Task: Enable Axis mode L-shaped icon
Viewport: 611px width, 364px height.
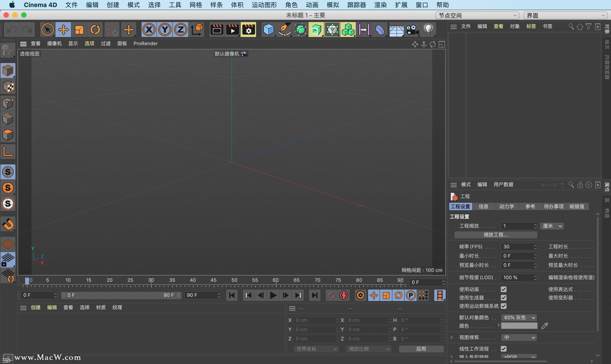Action: coord(8,151)
